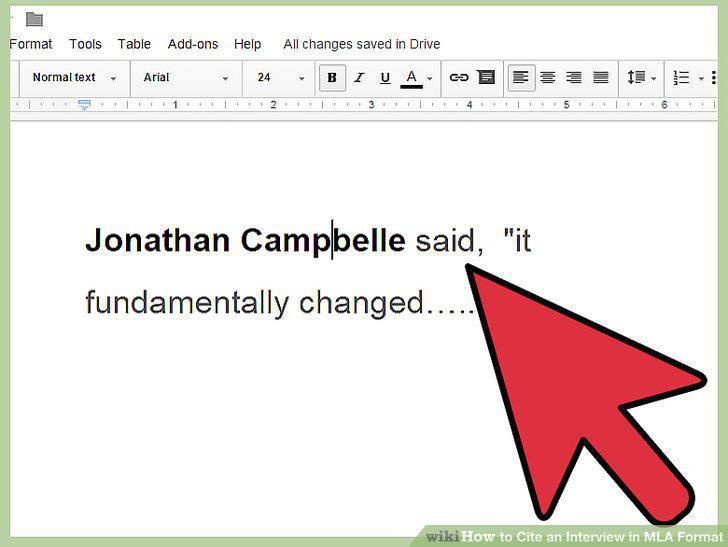This screenshot has height=547, width=728.
Task: Expand the text color dropdown arrow
Action: click(429, 78)
